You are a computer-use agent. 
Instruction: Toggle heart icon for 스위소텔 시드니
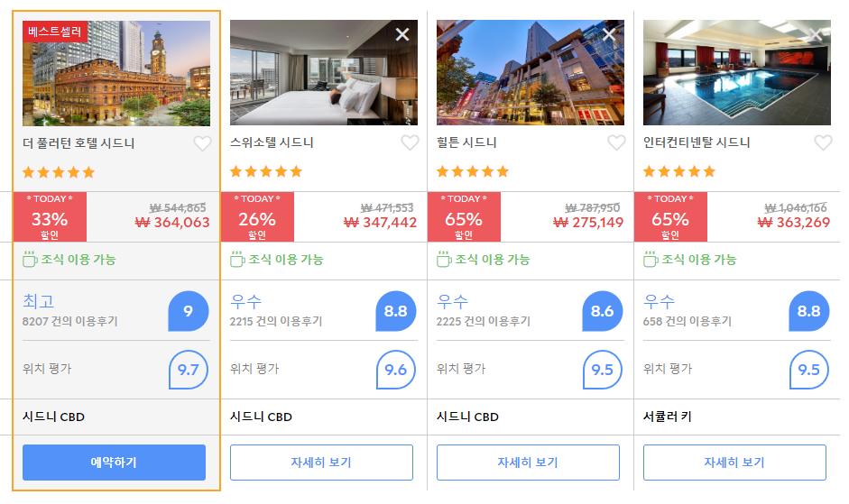coord(410,143)
